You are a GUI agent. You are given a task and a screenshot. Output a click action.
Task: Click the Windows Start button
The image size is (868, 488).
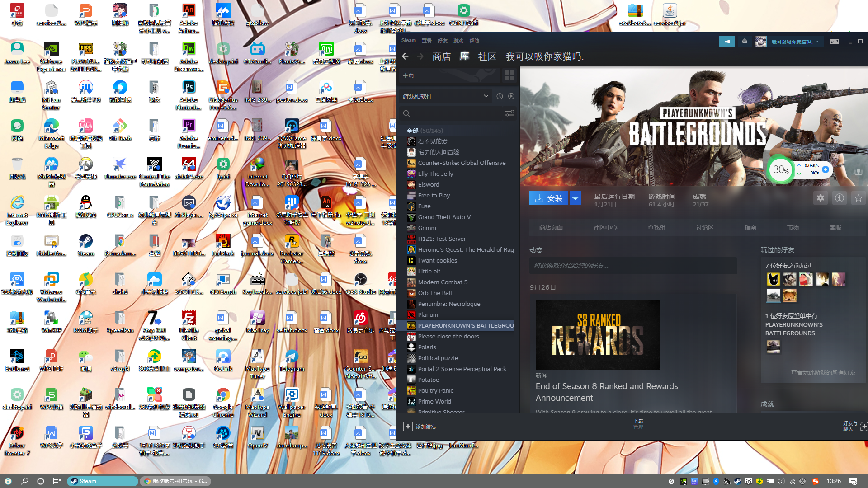click(8, 481)
